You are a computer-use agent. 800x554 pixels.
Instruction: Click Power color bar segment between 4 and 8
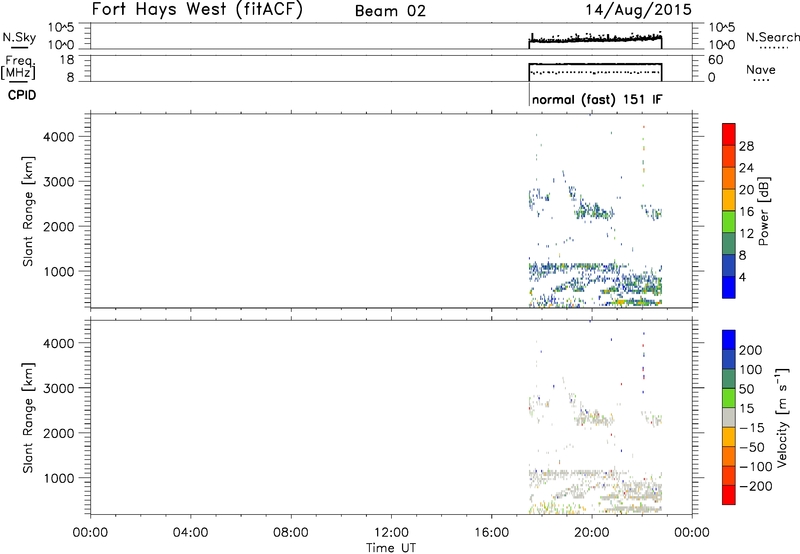click(729, 265)
